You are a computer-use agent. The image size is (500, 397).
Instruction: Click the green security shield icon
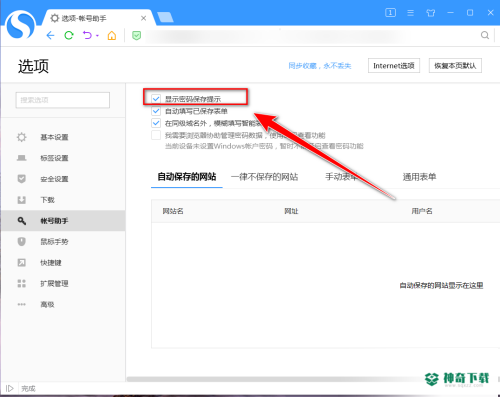[x=136, y=35]
